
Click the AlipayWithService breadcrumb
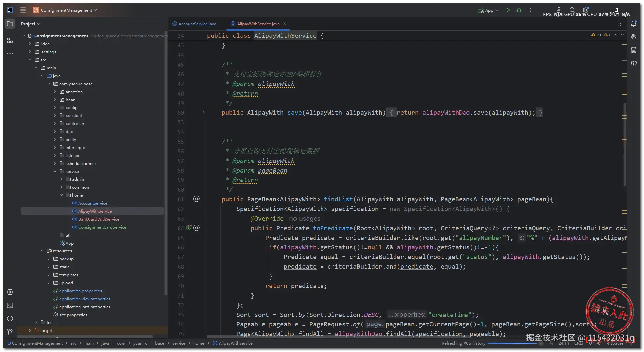coord(233,343)
